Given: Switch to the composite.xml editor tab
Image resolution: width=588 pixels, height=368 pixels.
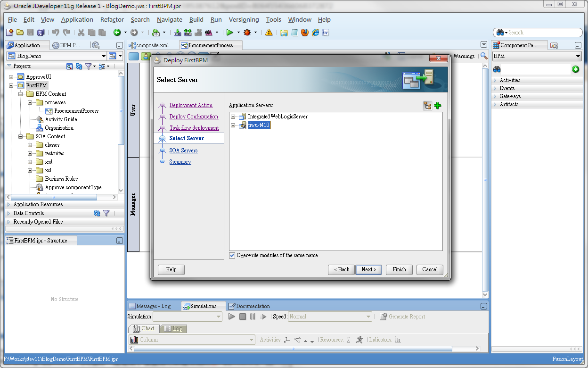Looking at the screenshot, I should tap(153, 45).
